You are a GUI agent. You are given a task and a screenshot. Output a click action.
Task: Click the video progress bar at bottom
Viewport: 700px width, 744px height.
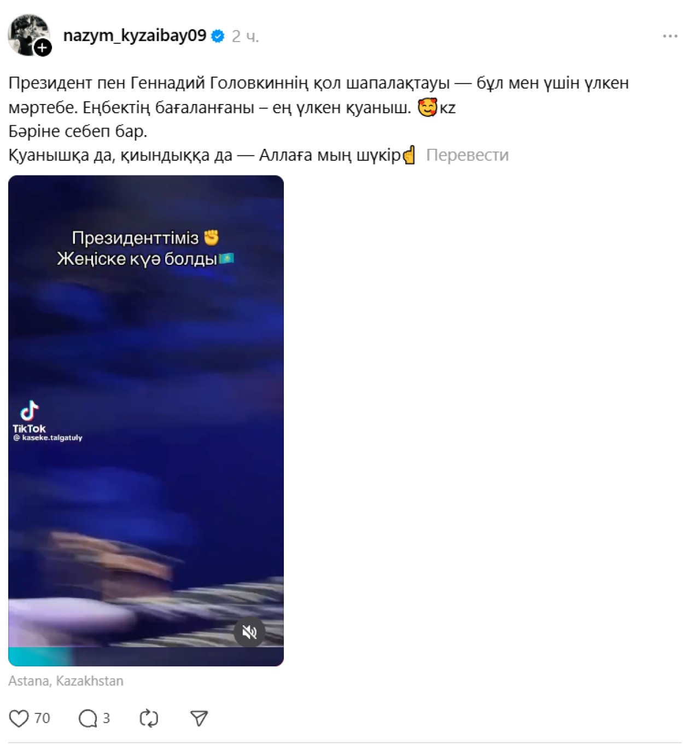pyautogui.click(x=146, y=656)
